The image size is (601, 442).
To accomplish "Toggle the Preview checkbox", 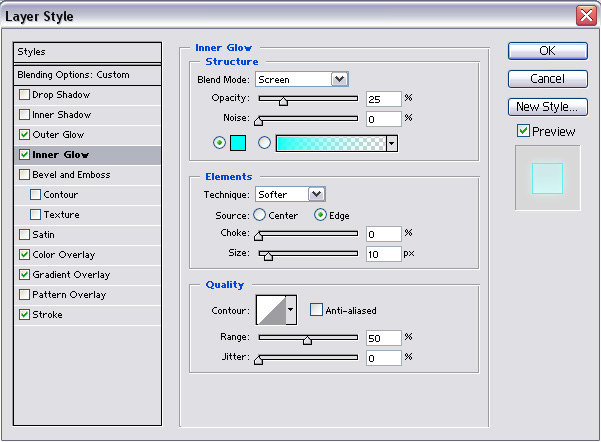I will 523,131.
